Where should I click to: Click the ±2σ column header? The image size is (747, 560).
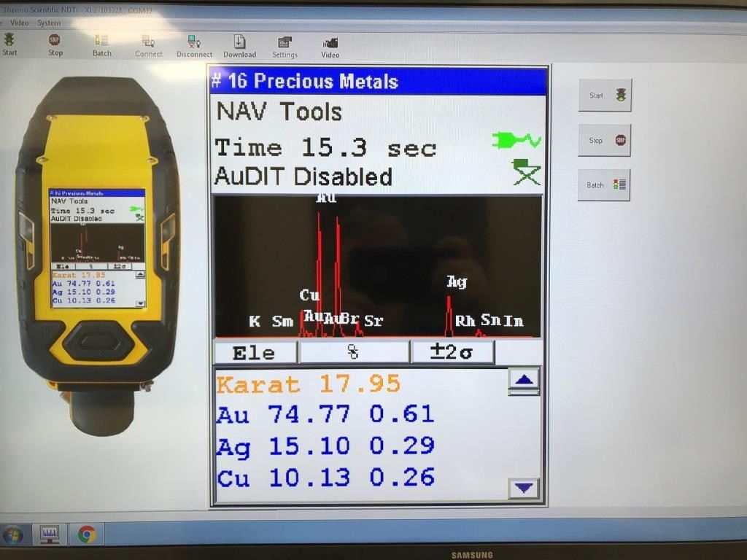452,353
